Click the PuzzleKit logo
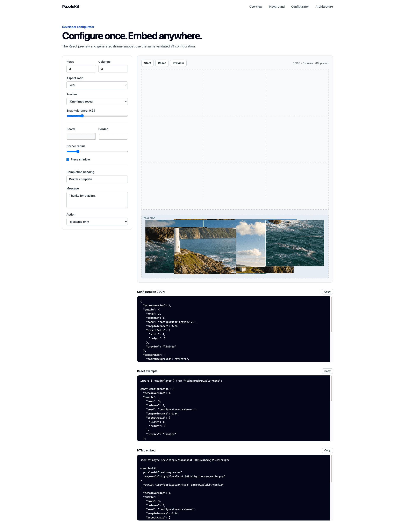Image resolution: width=395 pixels, height=532 pixels. tap(71, 7)
